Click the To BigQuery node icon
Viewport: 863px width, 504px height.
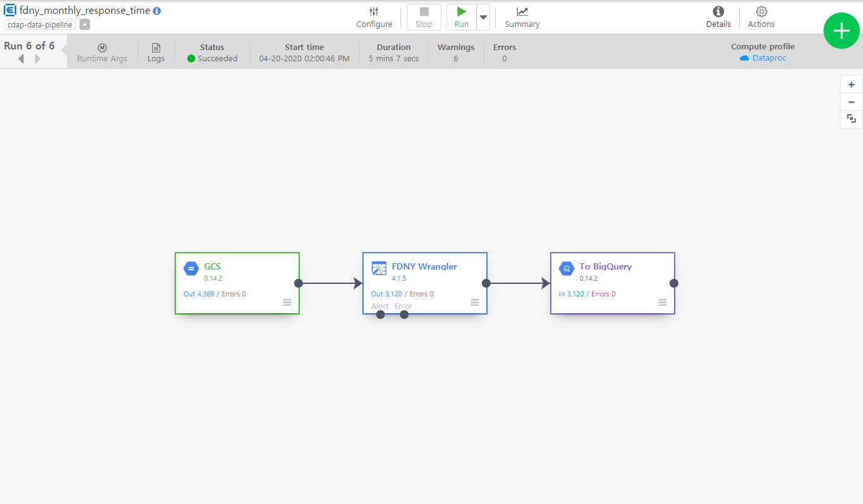566,269
